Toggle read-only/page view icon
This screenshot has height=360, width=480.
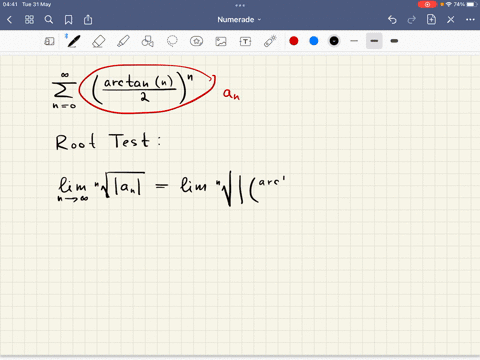click(49, 41)
